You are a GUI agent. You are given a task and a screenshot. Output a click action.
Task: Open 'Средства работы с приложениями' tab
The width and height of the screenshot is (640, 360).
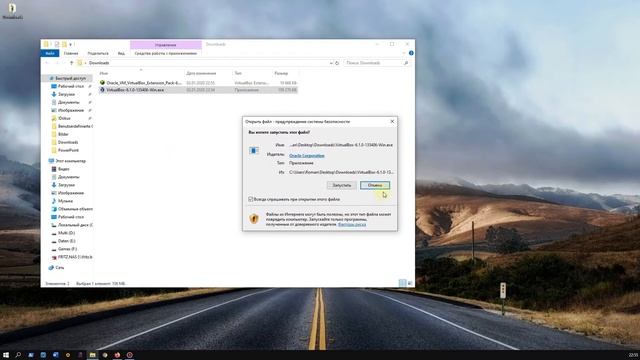166,53
